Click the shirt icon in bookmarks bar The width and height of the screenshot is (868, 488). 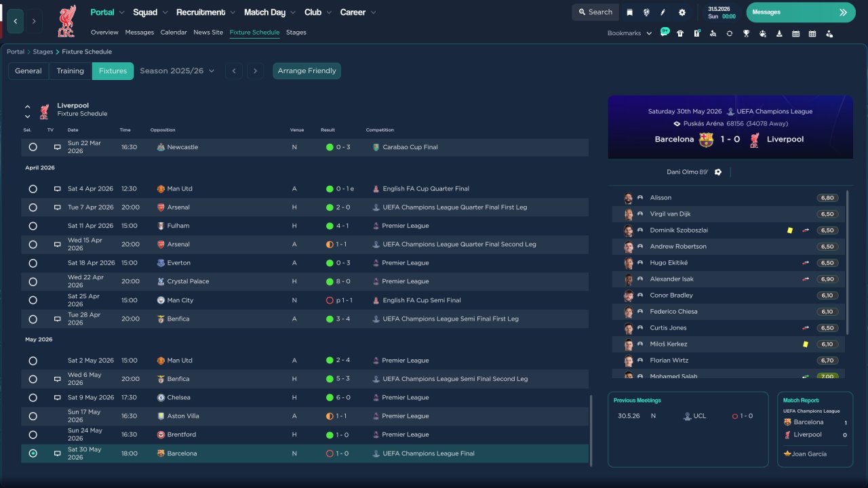[680, 33]
